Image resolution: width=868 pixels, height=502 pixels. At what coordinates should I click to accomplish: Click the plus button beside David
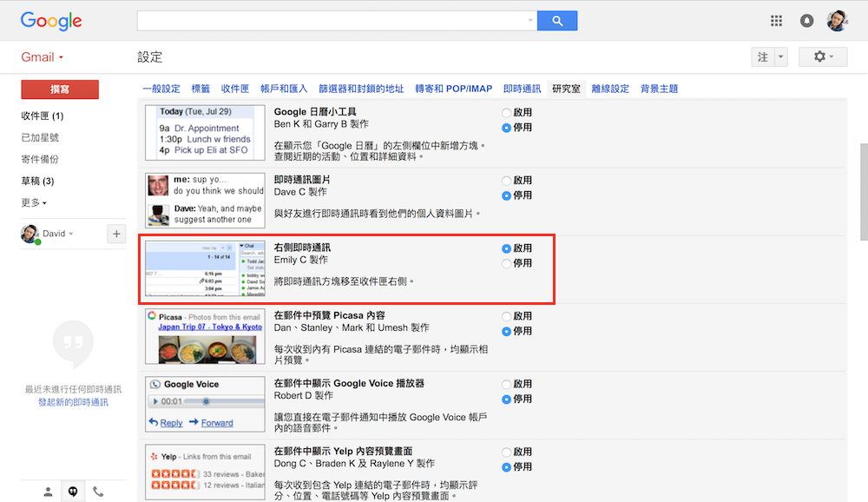click(x=116, y=233)
